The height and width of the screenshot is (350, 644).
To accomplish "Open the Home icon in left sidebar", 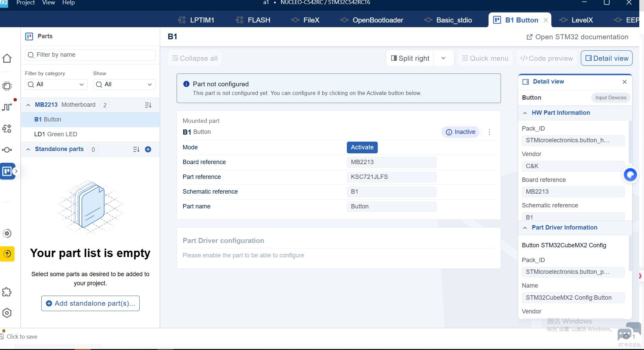I will (x=7, y=58).
